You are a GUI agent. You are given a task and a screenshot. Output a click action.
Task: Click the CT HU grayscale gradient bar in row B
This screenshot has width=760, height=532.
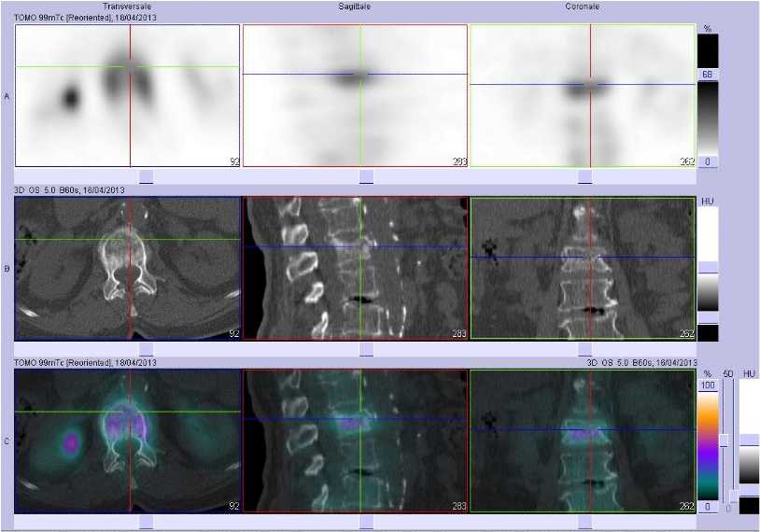pos(708,292)
